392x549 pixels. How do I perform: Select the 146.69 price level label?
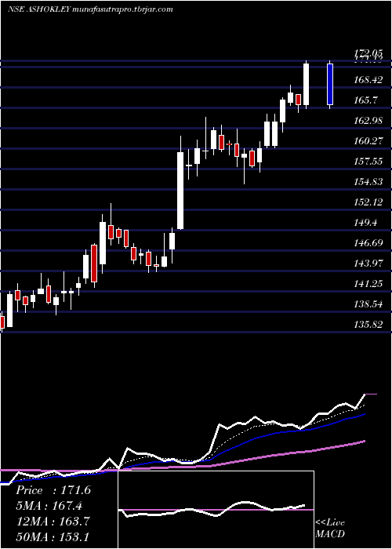click(x=368, y=242)
